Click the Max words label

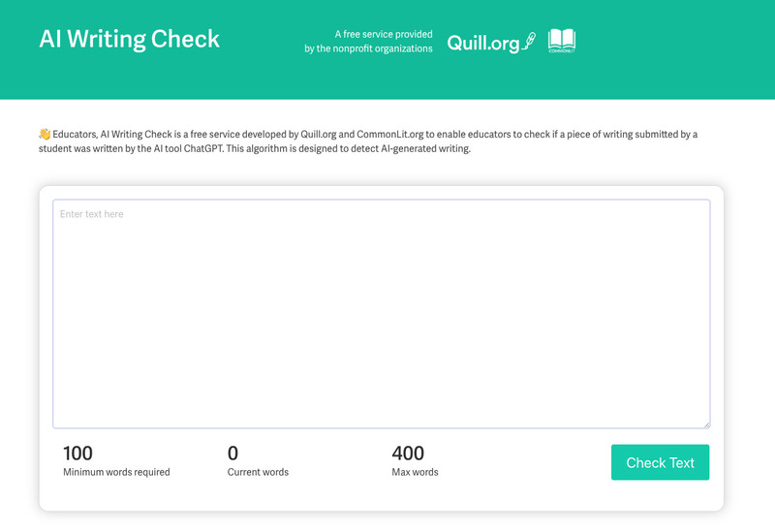point(415,473)
